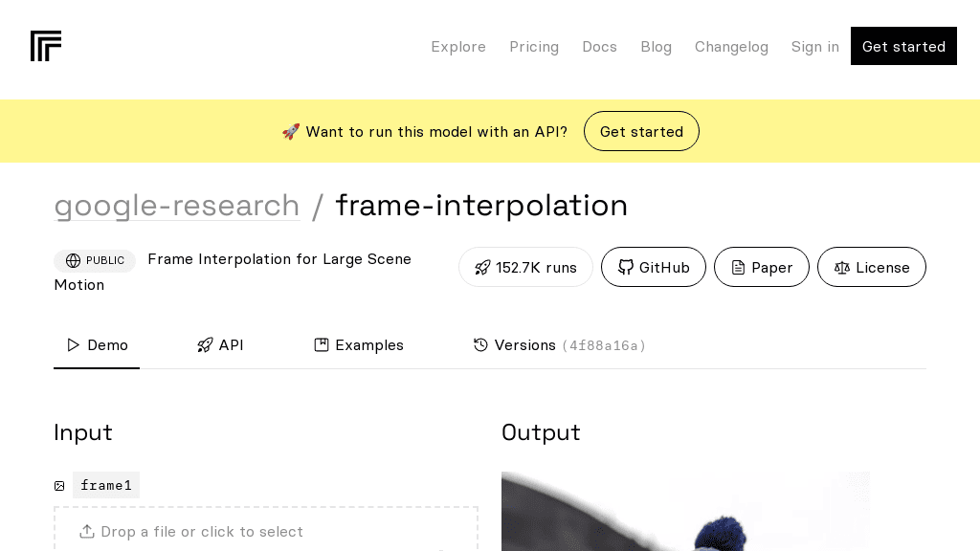The height and width of the screenshot is (551, 980).
Task: Click the Get started button in the header
Action: pos(903,46)
